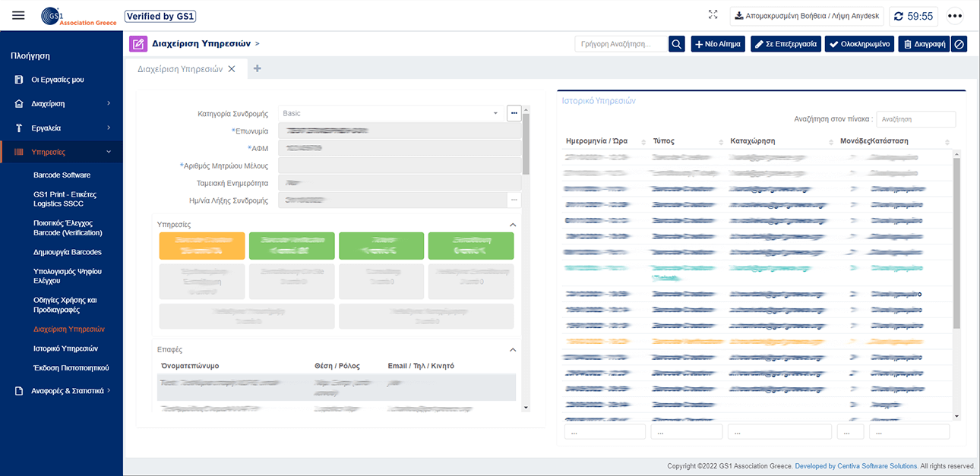Open Δημιουργία Barcodes menu item
The width and height of the screenshot is (980, 476).
point(68,252)
